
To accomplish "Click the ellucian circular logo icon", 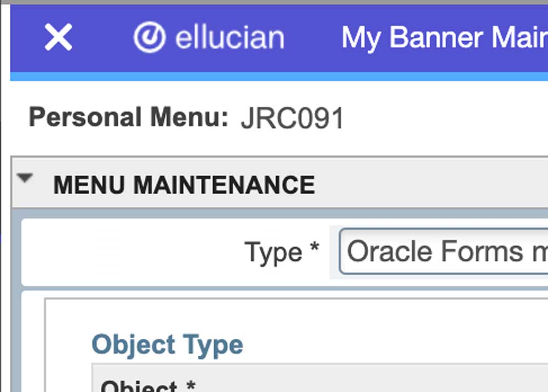I will pos(149,38).
